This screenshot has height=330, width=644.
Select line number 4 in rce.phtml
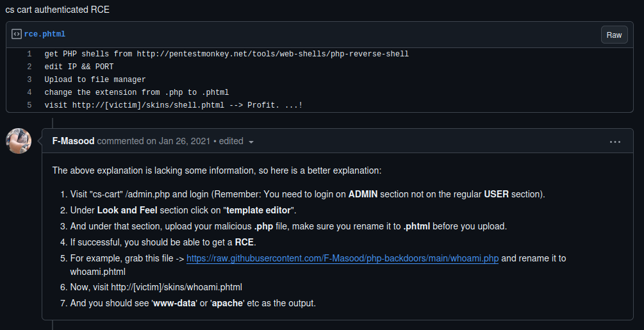[29, 92]
